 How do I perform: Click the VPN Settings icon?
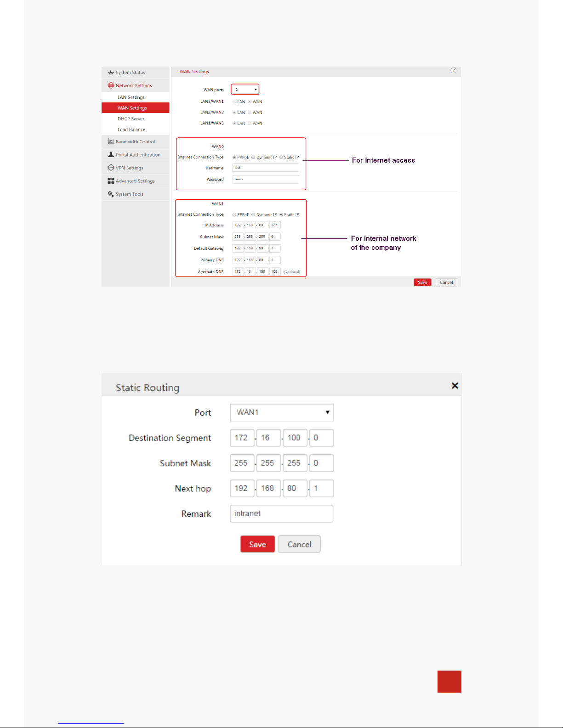pos(111,168)
